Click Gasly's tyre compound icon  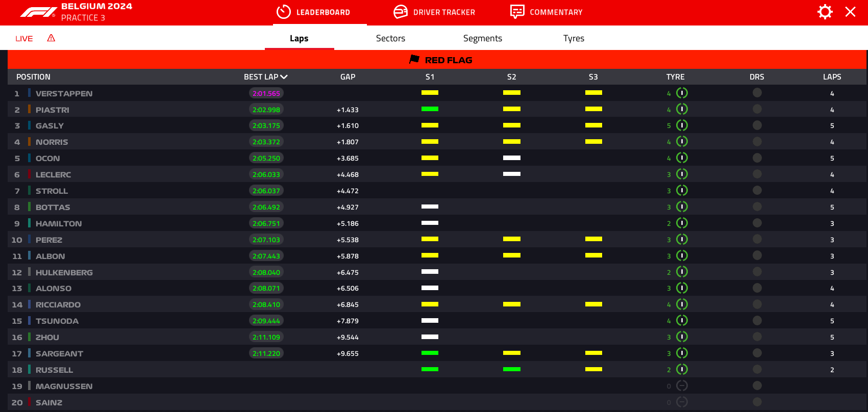(682, 125)
